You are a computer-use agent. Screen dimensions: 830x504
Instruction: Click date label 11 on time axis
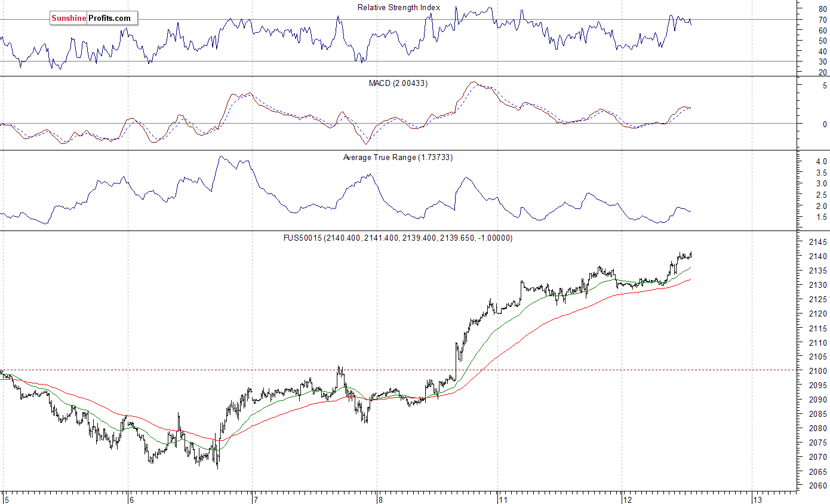pyautogui.click(x=503, y=499)
